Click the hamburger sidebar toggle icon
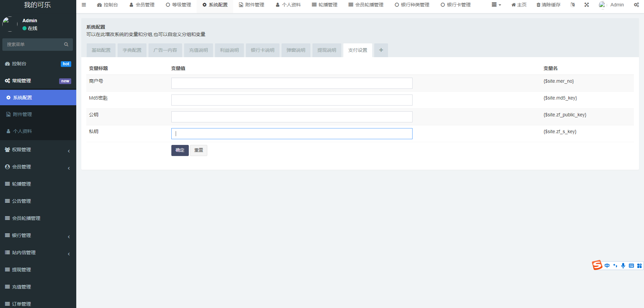The image size is (644, 308). click(84, 5)
